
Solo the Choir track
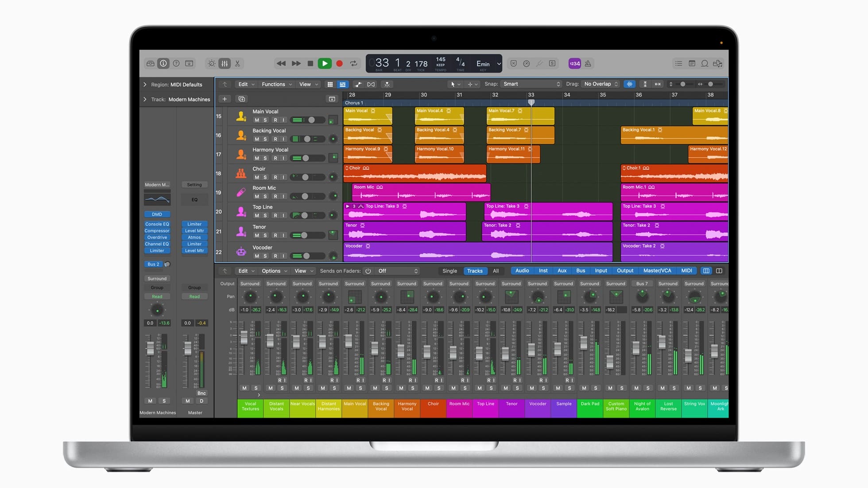tap(265, 177)
